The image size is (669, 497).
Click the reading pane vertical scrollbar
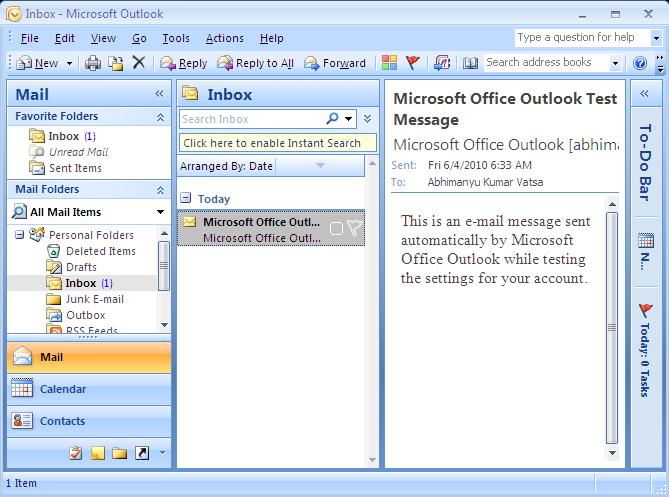pos(612,328)
